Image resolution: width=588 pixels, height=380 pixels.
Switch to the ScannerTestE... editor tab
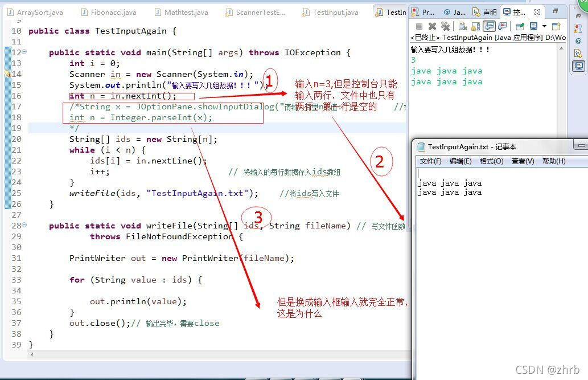[x=255, y=13]
